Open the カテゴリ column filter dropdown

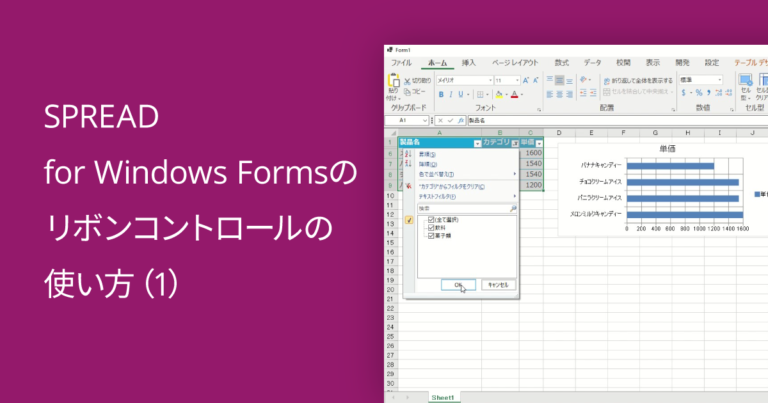[x=515, y=143]
